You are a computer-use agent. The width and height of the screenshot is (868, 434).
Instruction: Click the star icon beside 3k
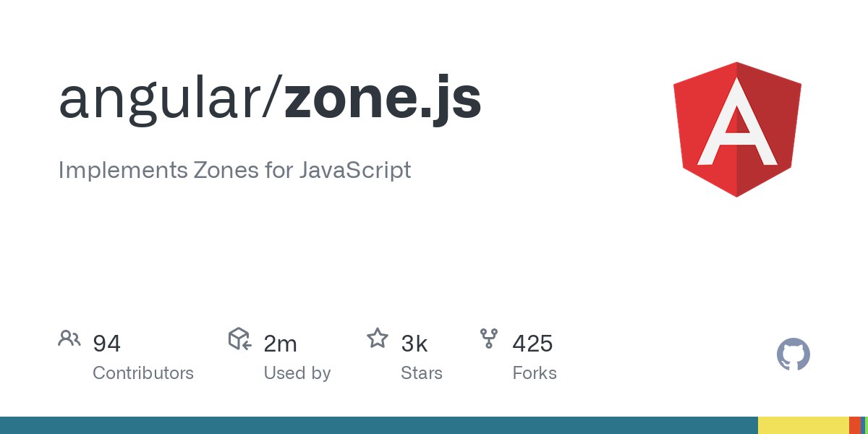pos(377,338)
